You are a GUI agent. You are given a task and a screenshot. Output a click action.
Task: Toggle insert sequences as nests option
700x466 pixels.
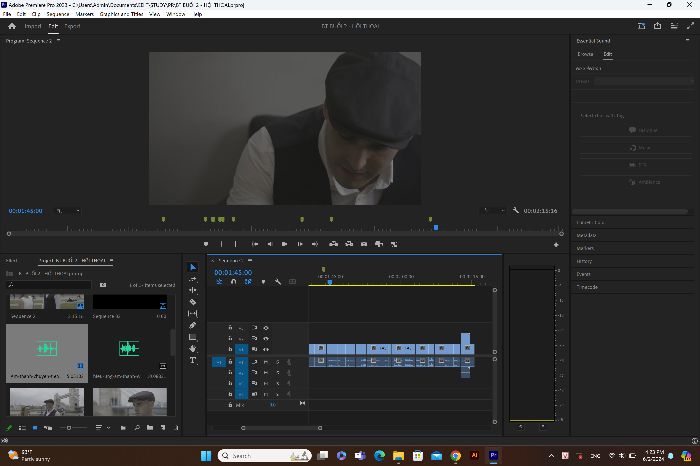tap(219, 282)
